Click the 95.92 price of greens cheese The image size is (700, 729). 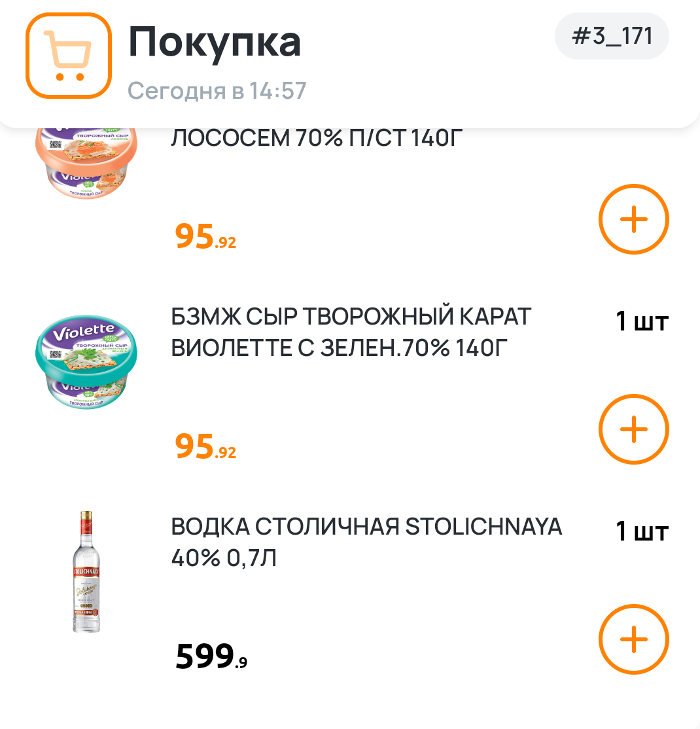[x=205, y=448]
